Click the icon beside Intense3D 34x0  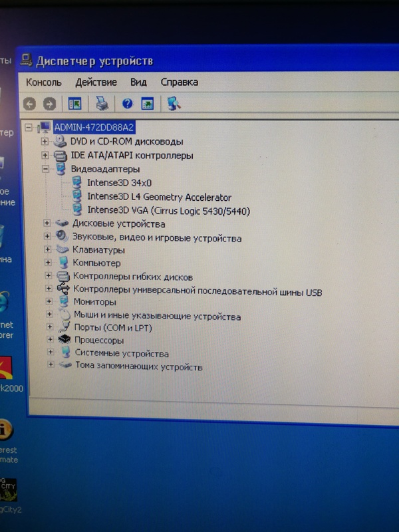[77, 182]
